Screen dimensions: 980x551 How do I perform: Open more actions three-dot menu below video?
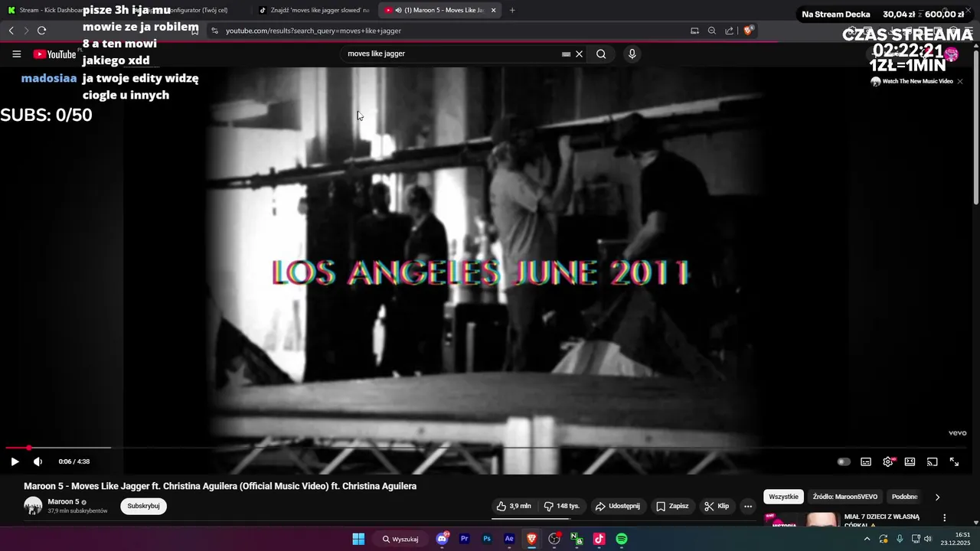(x=748, y=506)
